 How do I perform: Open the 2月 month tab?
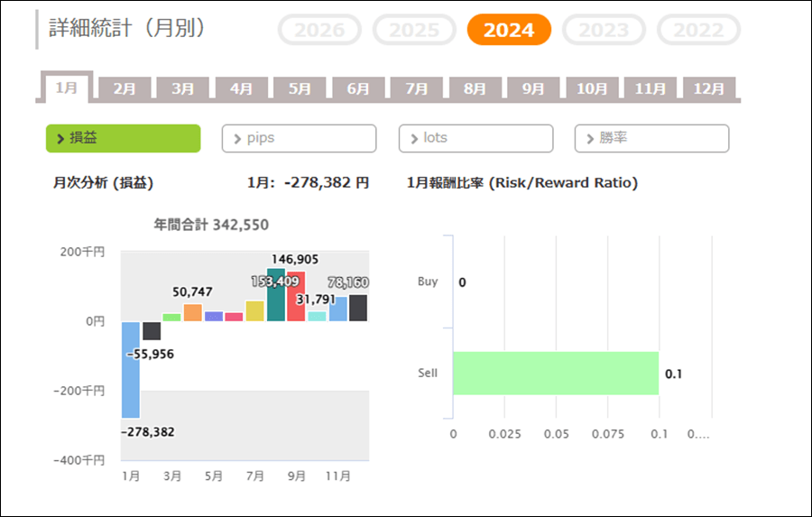click(x=125, y=88)
